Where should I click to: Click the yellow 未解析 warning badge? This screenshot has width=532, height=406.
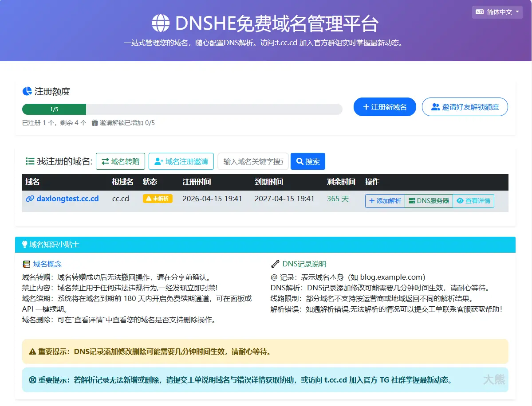(x=158, y=199)
